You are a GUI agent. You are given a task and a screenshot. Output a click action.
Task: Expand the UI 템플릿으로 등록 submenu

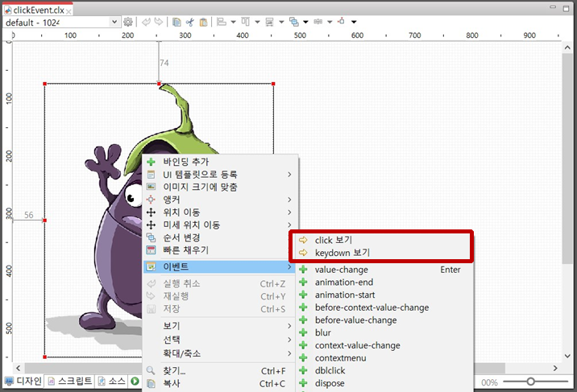click(219, 175)
